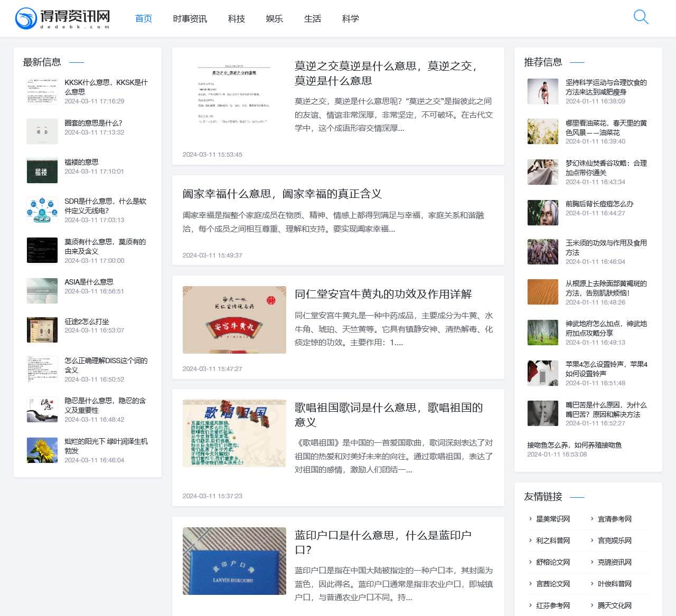
Task: Open the blue 蓝印户口 booklet thumbnail
Action: tap(234, 561)
